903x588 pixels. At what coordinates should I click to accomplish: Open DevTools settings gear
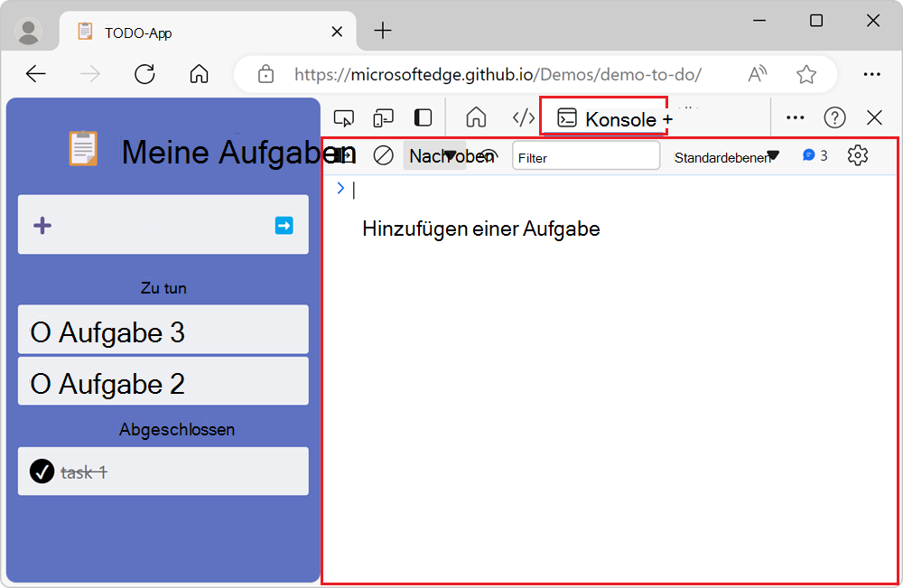point(858,155)
